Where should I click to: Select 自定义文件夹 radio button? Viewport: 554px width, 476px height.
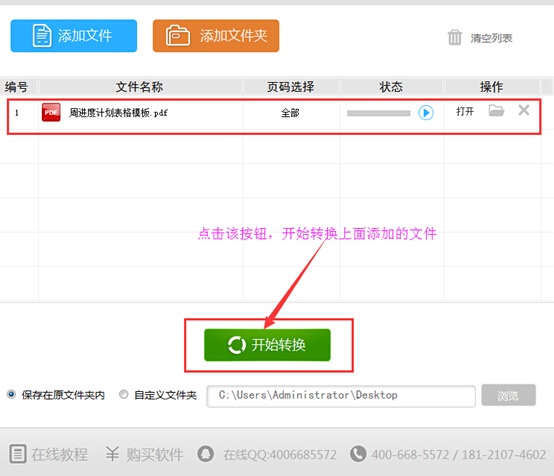(123, 394)
